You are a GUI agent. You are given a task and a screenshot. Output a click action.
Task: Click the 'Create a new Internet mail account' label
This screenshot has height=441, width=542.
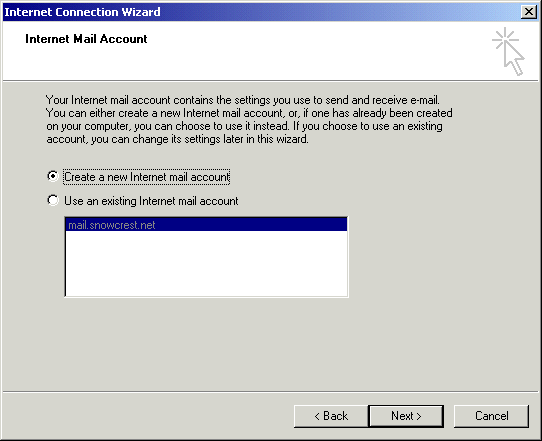[x=147, y=177]
